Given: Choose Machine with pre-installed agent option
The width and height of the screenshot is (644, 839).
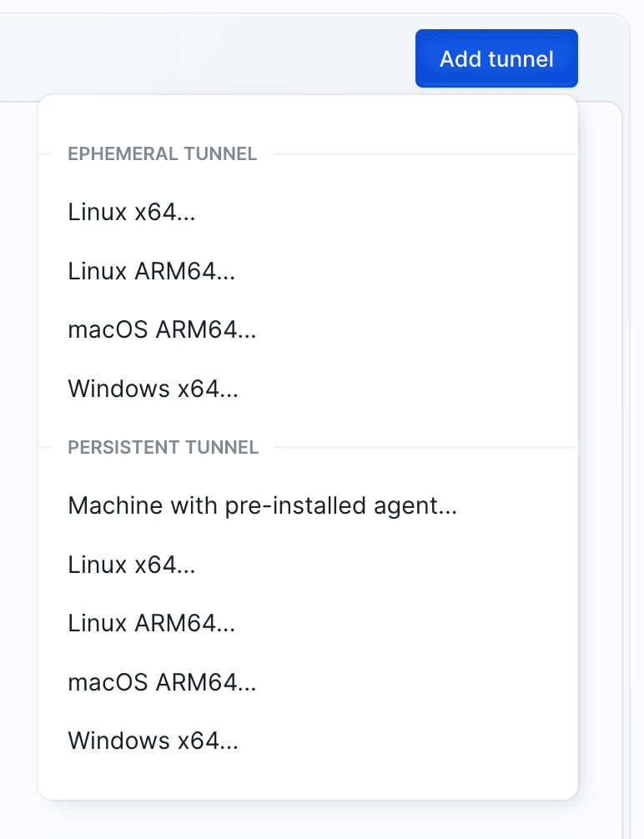Looking at the screenshot, I should 262,505.
